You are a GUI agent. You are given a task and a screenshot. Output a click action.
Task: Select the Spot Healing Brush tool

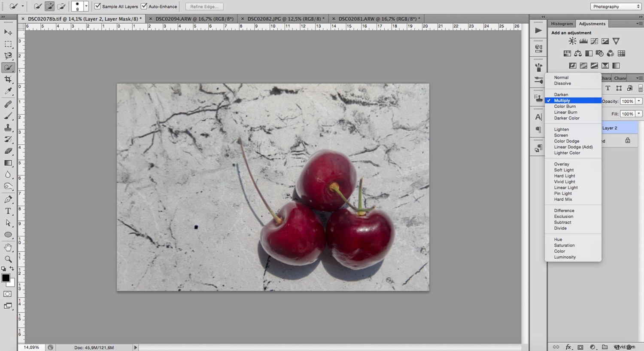[x=8, y=103]
